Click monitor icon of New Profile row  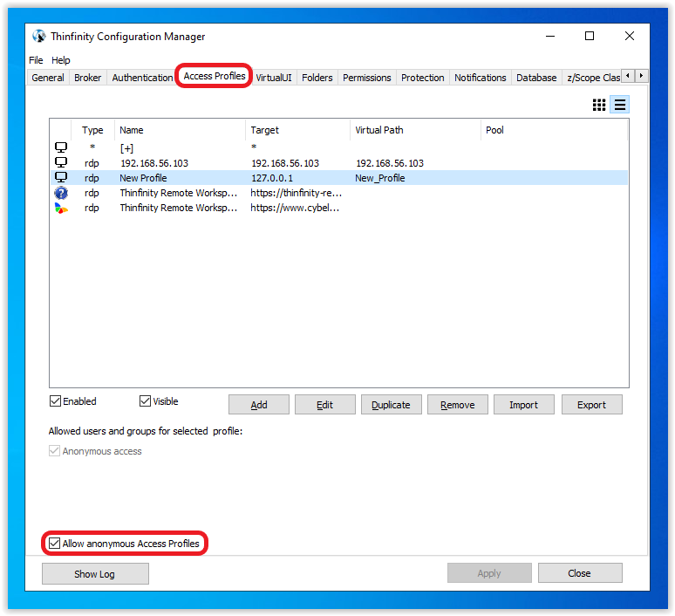[61, 177]
